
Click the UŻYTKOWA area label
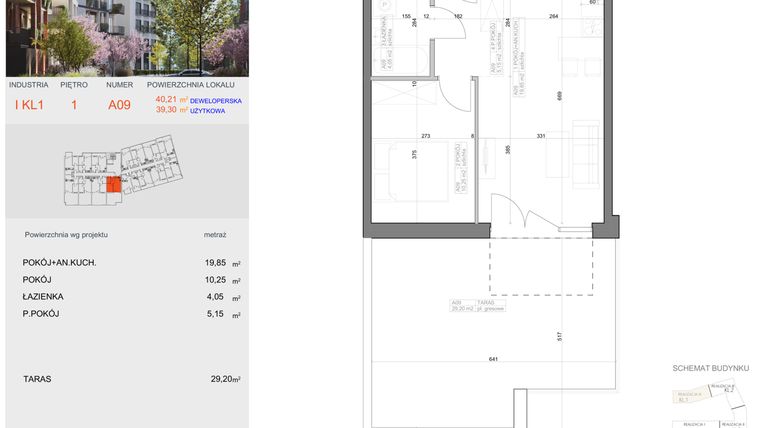(207, 111)
